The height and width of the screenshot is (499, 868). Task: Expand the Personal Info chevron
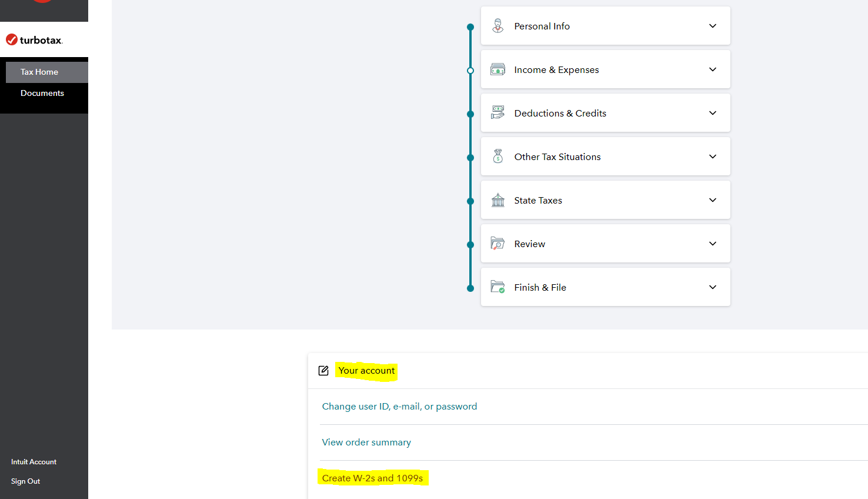pos(713,26)
